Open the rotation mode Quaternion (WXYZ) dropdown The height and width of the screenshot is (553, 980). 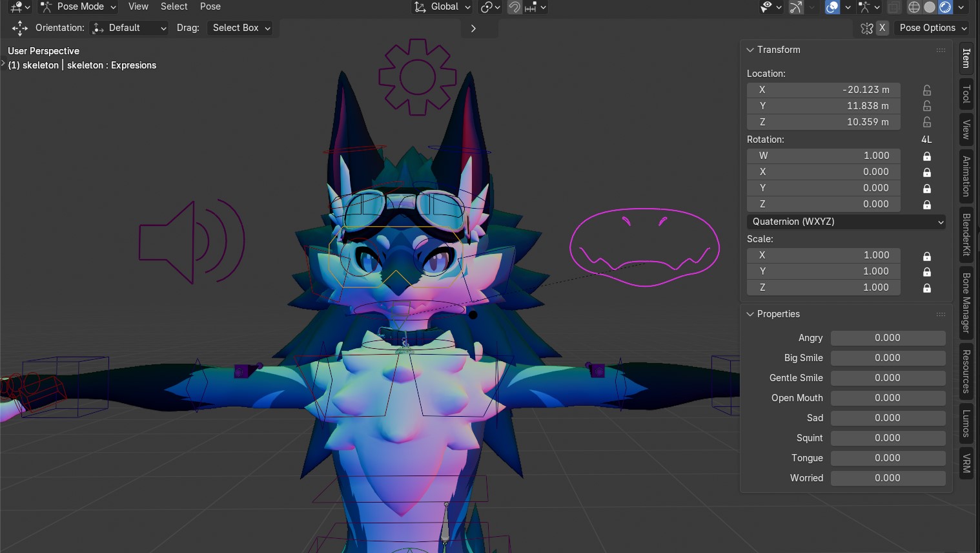[846, 222]
